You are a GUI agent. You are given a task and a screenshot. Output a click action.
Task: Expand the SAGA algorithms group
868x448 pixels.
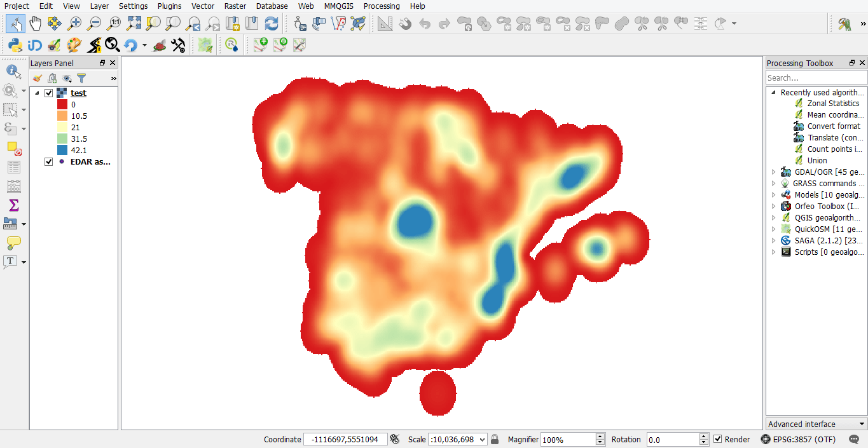(773, 240)
